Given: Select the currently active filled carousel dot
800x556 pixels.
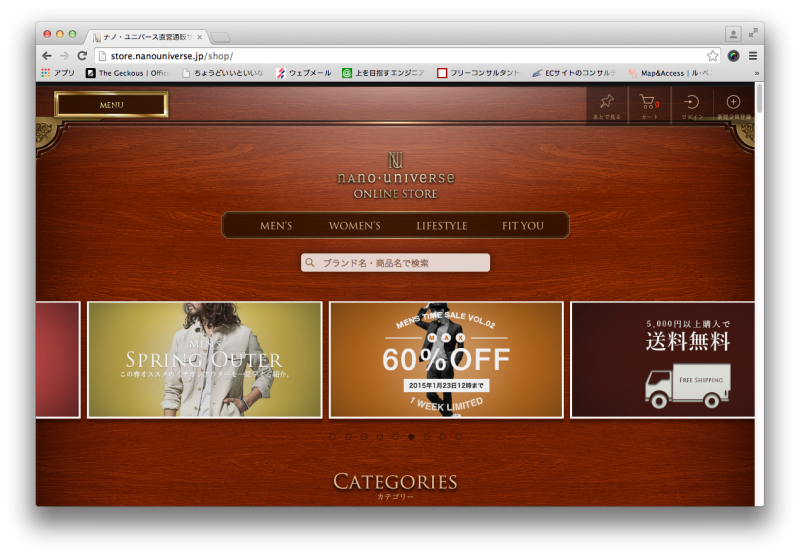Looking at the screenshot, I should tap(411, 437).
